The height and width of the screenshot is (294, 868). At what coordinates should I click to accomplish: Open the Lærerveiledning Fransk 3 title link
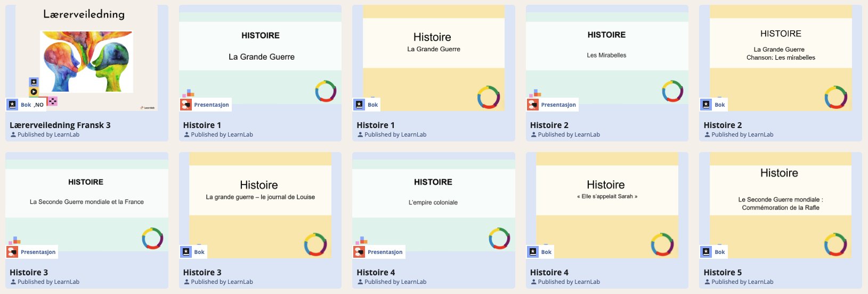coord(60,125)
